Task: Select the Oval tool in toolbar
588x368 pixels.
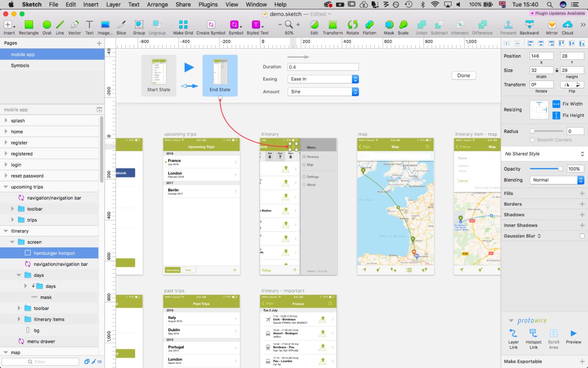Action: tap(47, 25)
